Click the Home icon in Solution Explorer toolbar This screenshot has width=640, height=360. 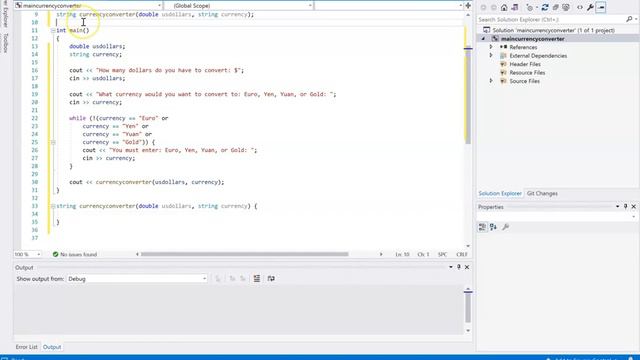click(x=504, y=7)
